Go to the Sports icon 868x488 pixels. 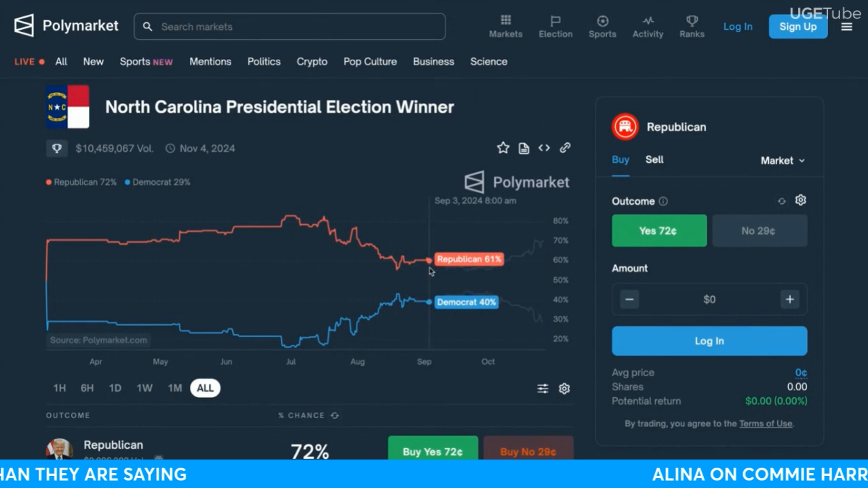tap(602, 20)
